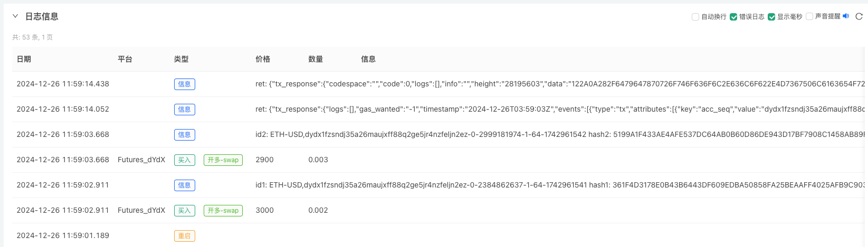
Task: Click the 信息 tag in the 11:59:14.438 row
Action: 184,84
